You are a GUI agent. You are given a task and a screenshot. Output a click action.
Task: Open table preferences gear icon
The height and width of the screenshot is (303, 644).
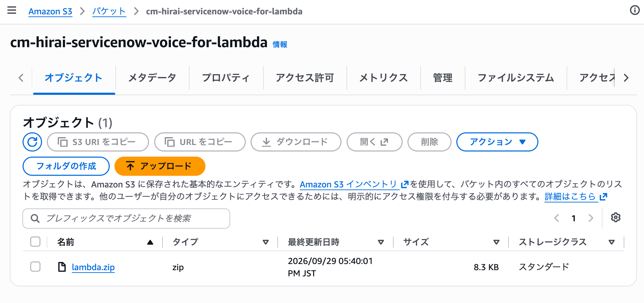coord(616,218)
